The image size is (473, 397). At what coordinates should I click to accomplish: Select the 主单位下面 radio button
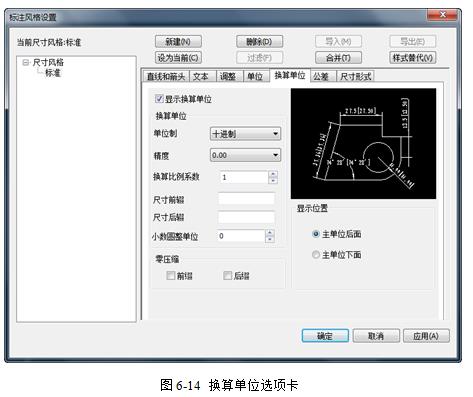click(x=315, y=255)
